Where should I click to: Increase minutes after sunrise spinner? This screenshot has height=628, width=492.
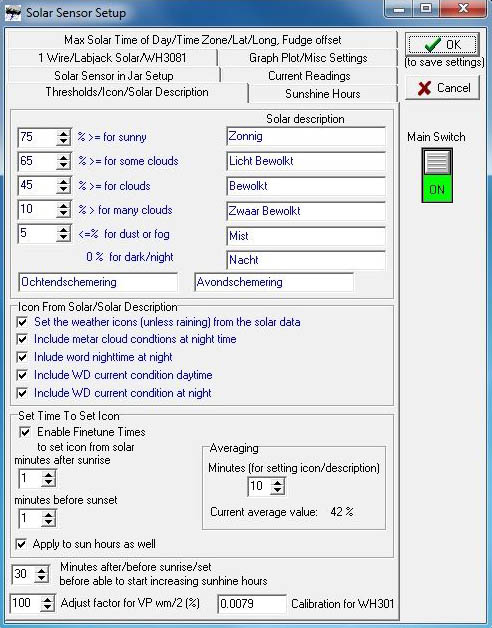click(48, 475)
